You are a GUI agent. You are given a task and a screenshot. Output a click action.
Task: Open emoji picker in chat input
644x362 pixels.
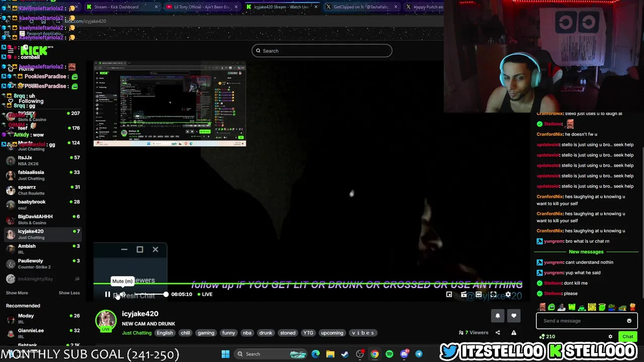click(x=629, y=321)
